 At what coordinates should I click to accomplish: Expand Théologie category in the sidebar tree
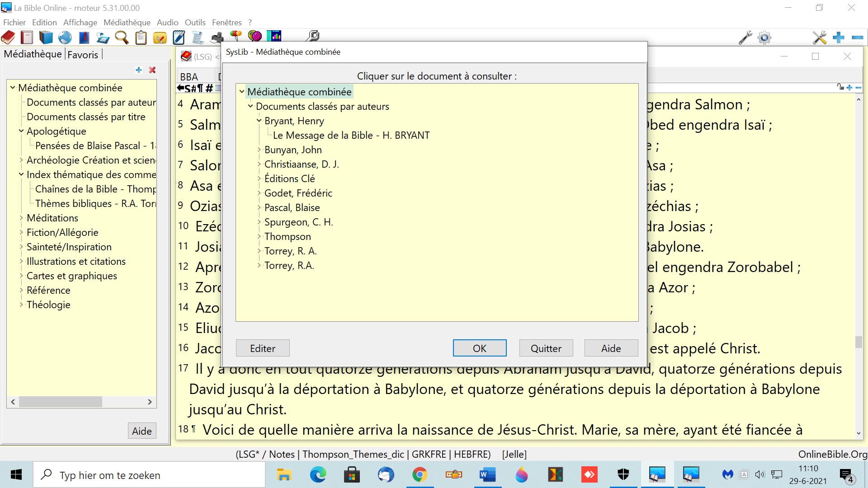21,305
